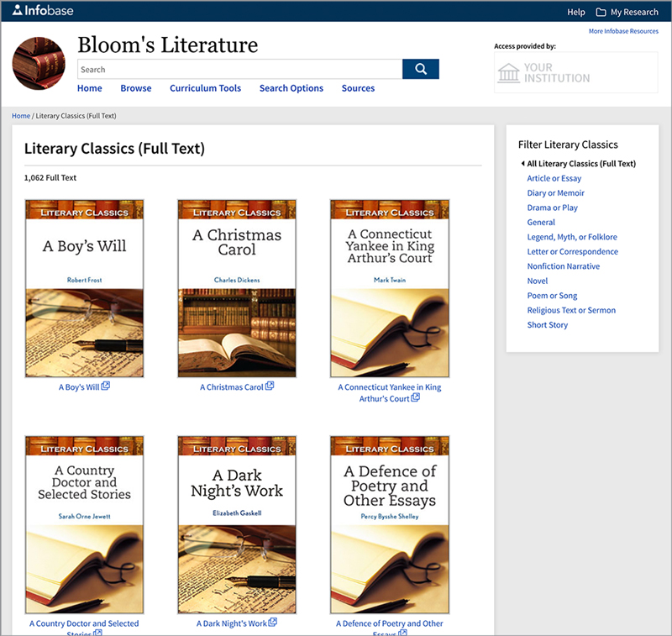Viewport: 672px width, 636px height.
Task: Filter by Article or Essay
Action: tap(554, 178)
